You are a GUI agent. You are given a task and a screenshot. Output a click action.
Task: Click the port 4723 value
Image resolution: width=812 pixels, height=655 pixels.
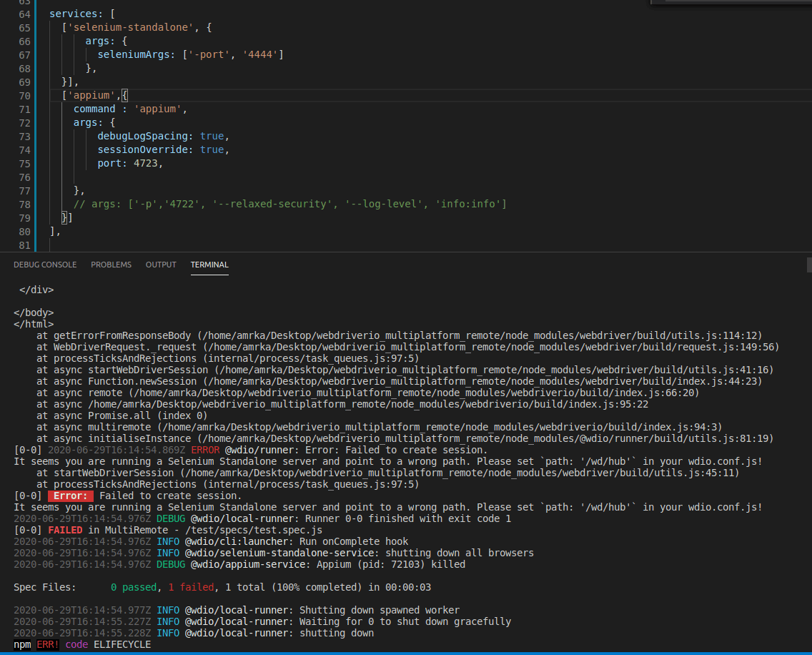[x=146, y=163]
